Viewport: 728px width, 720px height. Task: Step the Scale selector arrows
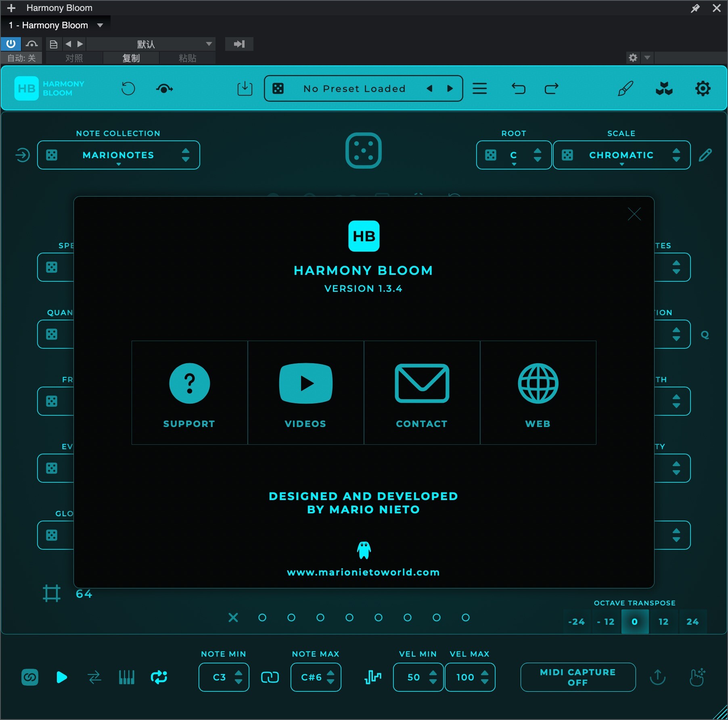click(x=676, y=155)
